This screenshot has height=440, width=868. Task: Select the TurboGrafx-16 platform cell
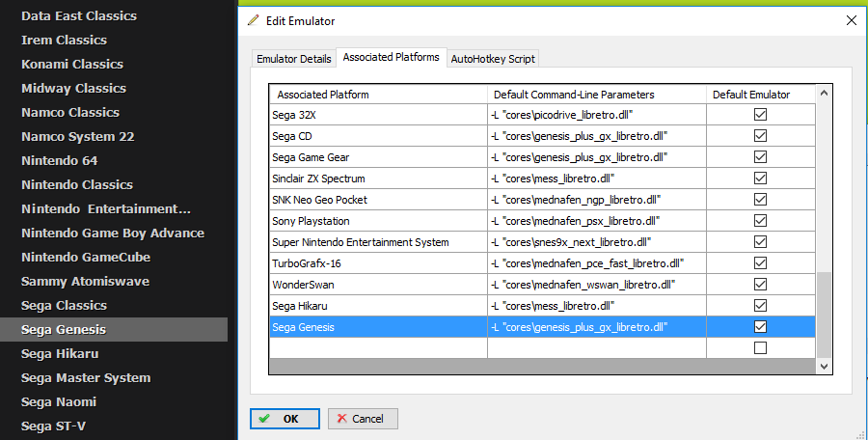pos(378,263)
